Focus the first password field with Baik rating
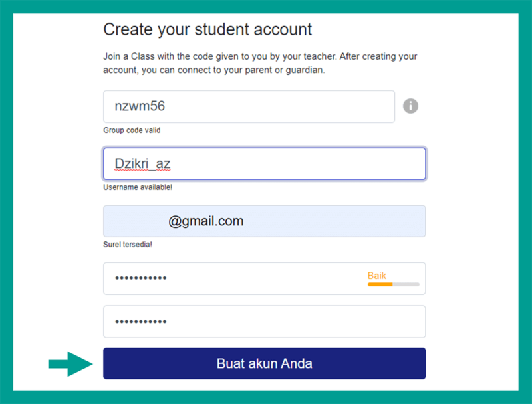 point(264,278)
